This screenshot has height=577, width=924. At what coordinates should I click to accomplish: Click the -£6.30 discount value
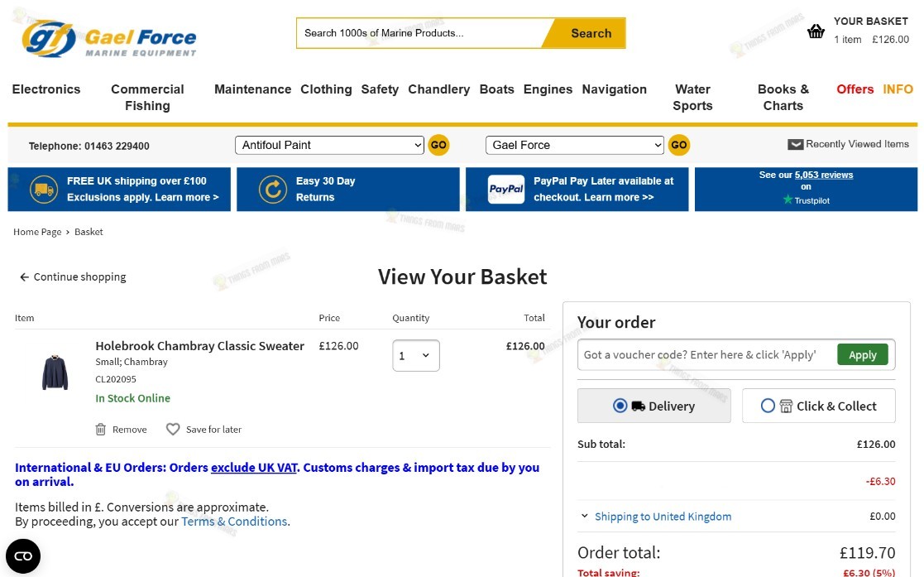[x=880, y=482]
